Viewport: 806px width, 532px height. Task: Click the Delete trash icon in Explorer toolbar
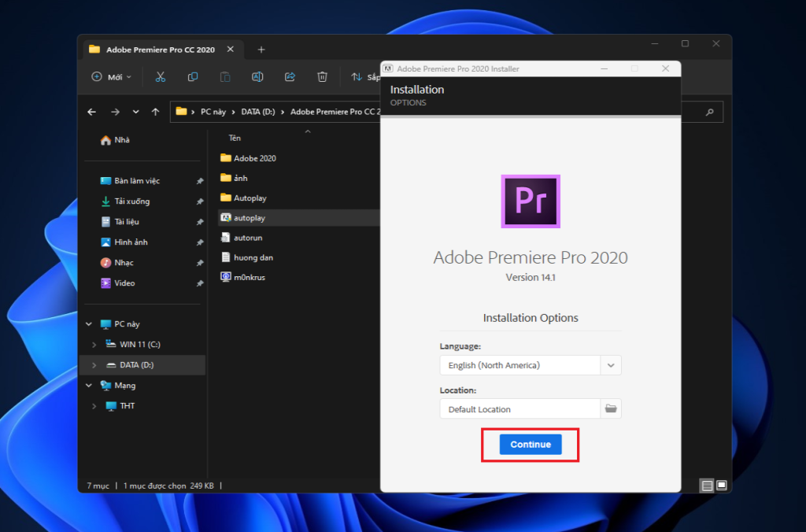coord(322,77)
